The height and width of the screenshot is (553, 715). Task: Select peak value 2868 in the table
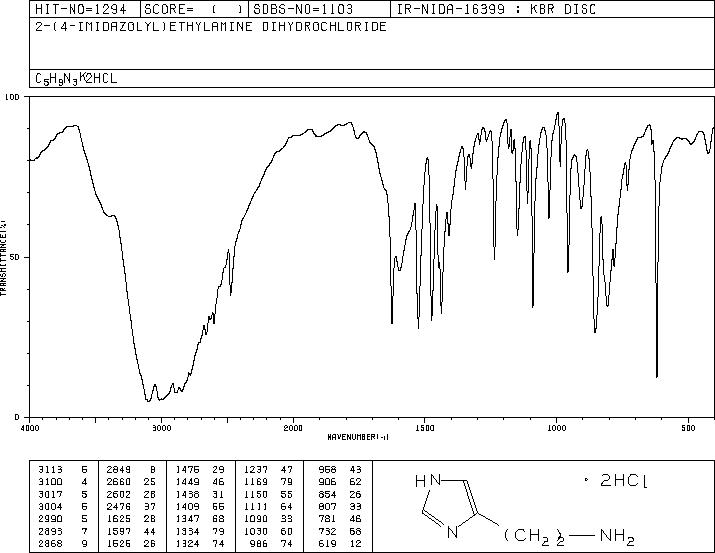coord(50,543)
